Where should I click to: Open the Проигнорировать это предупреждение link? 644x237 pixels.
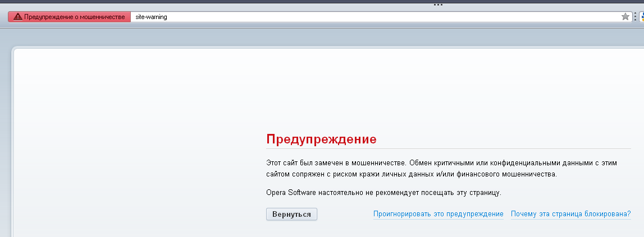click(x=439, y=214)
